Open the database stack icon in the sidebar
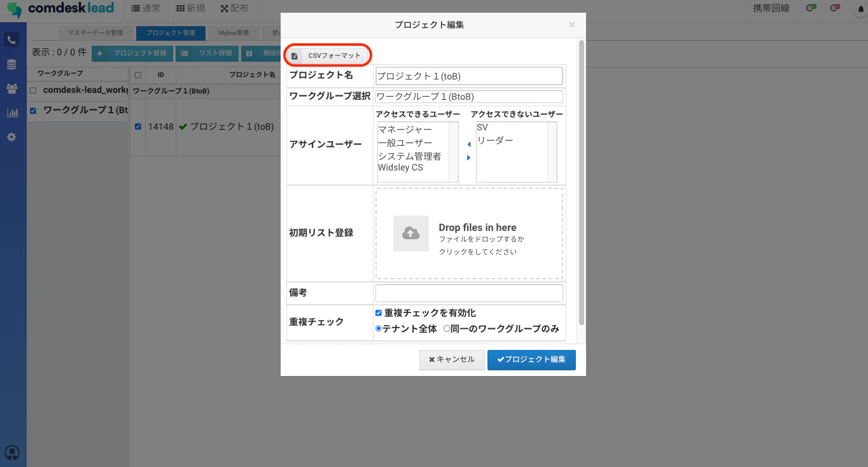Image resolution: width=868 pixels, height=467 pixels. (x=11, y=64)
